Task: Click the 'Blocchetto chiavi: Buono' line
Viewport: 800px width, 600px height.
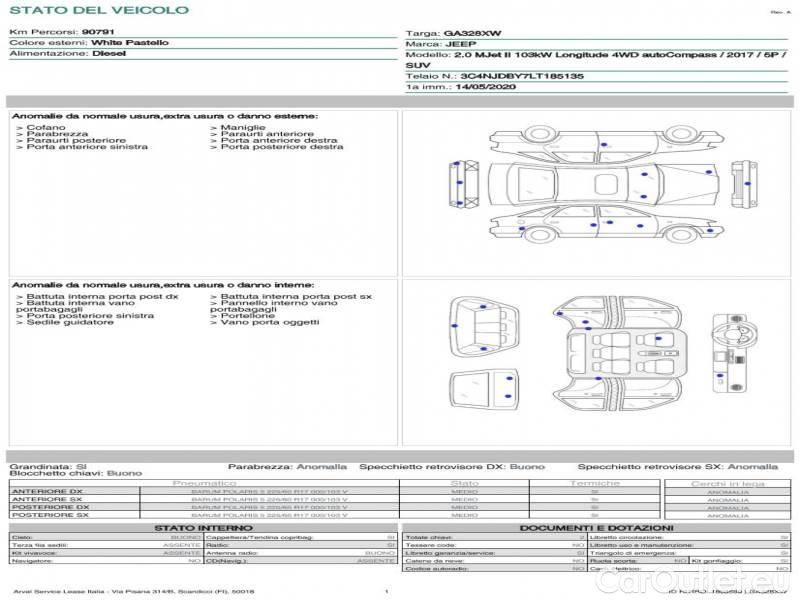Action: tap(76, 473)
